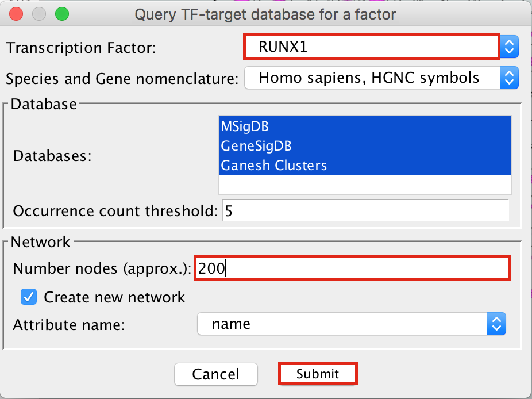Submit the TF-target query
The height and width of the screenshot is (399, 532).
[x=318, y=374]
